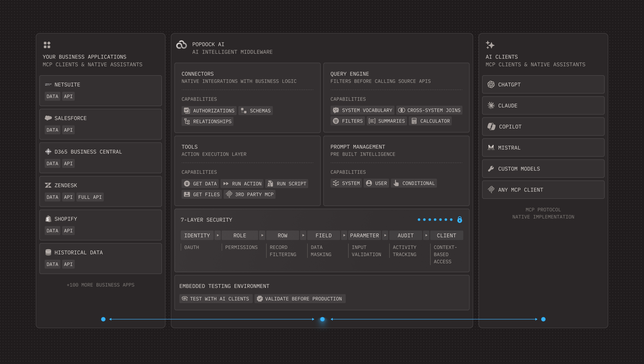Click the Claude starburst icon
The image size is (644, 364).
tap(491, 106)
